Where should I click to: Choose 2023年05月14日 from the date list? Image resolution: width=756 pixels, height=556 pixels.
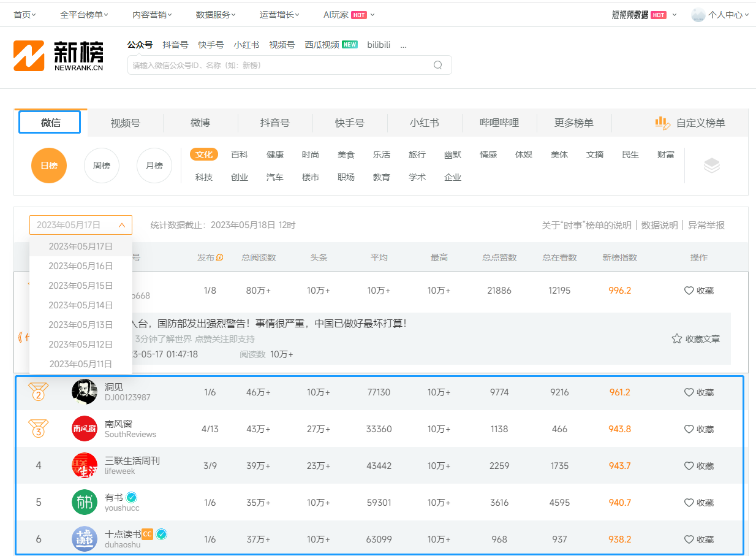pos(81,305)
